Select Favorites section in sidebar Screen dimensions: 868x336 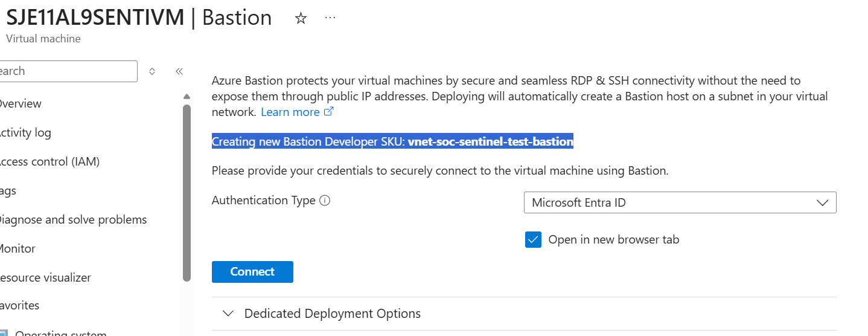coord(19,306)
